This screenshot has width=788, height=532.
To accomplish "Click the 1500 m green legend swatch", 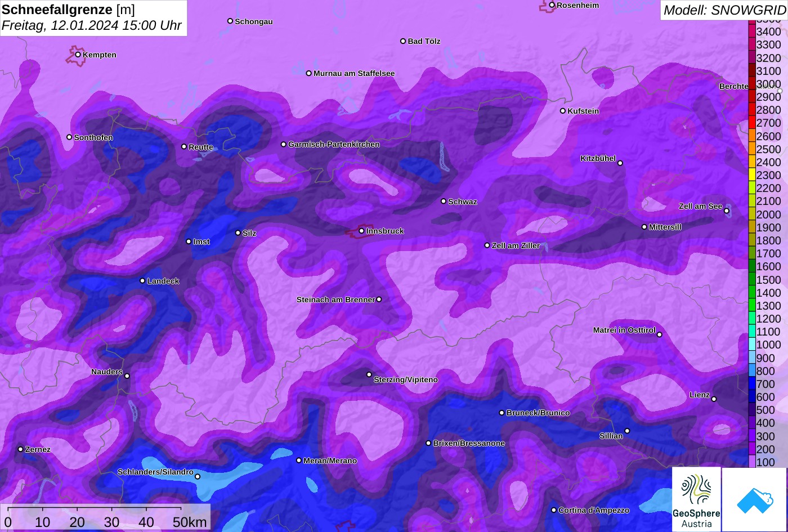I will click(x=751, y=279).
